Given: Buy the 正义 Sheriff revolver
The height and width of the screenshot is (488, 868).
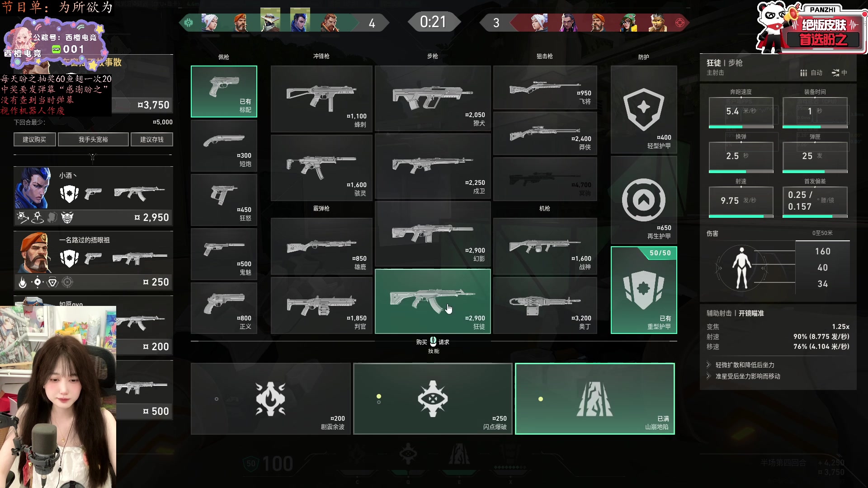Looking at the screenshot, I should pos(224,309).
